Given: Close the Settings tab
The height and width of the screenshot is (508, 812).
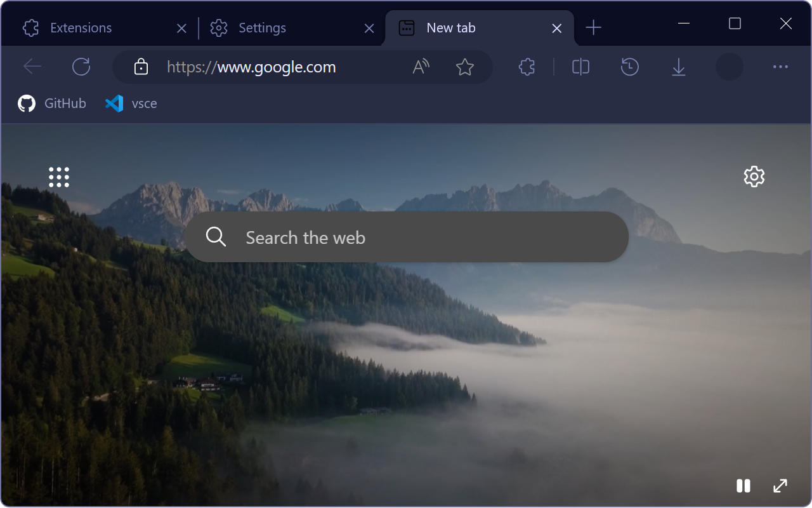Looking at the screenshot, I should coord(369,29).
